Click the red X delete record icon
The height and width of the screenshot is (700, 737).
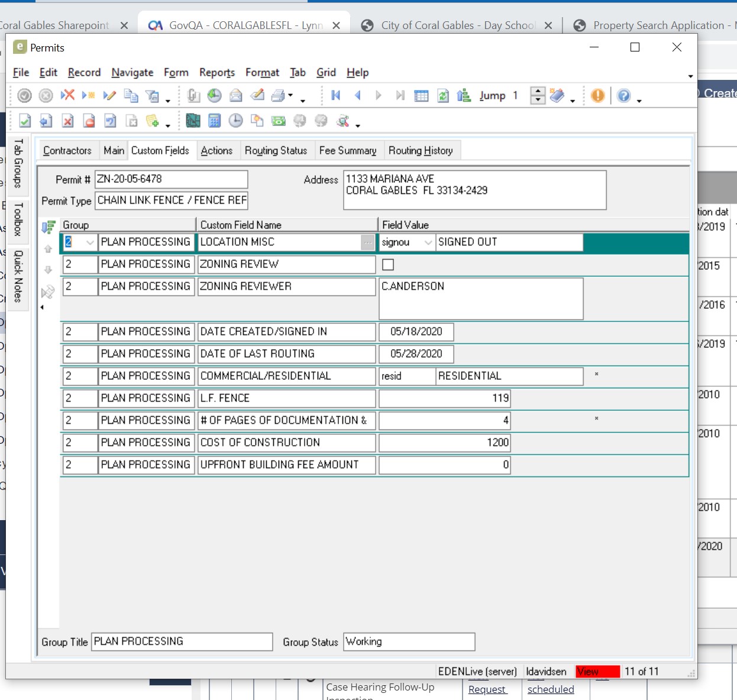click(x=67, y=95)
